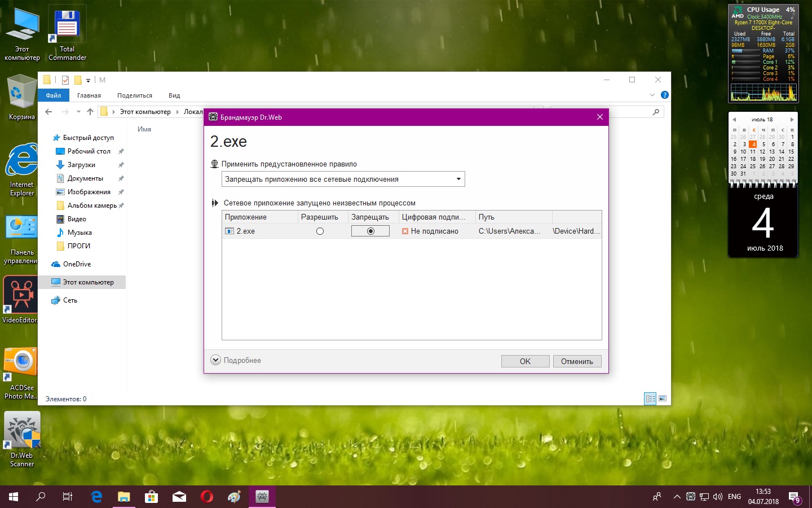Screen dimensions: 812x508
Task: Open the Вид ribbon tab
Action: click(174, 95)
